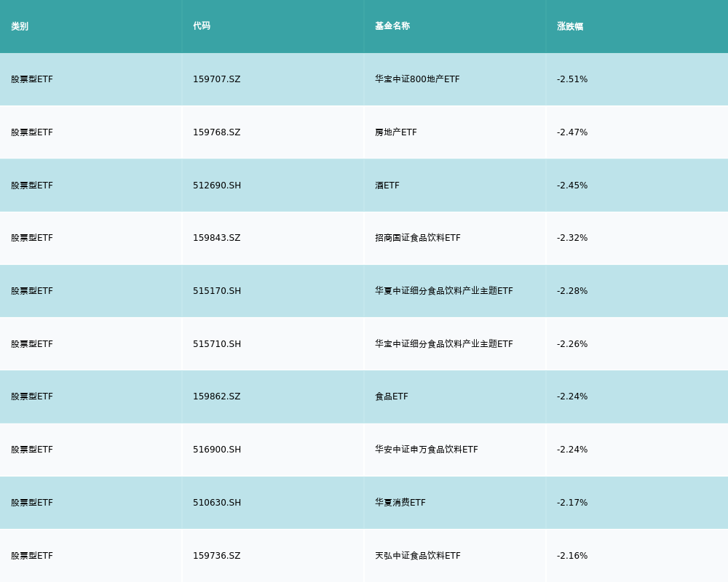
Task: Select fund code 159768.SZ
Action: point(216,132)
